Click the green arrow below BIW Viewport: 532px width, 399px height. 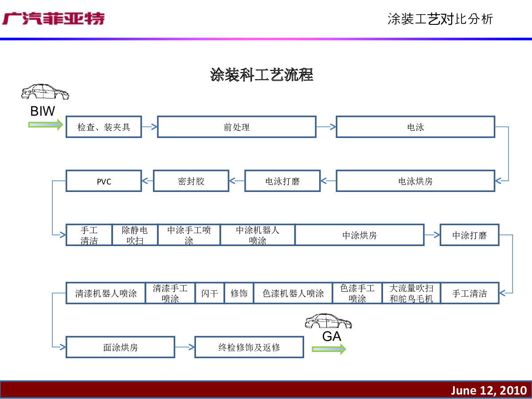pyautogui.click(x=46, y=125)
